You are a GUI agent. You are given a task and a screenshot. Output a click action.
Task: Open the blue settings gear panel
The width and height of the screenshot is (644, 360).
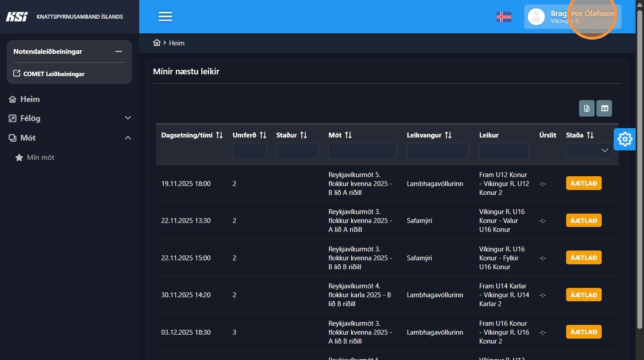click(x=625, y=139)
